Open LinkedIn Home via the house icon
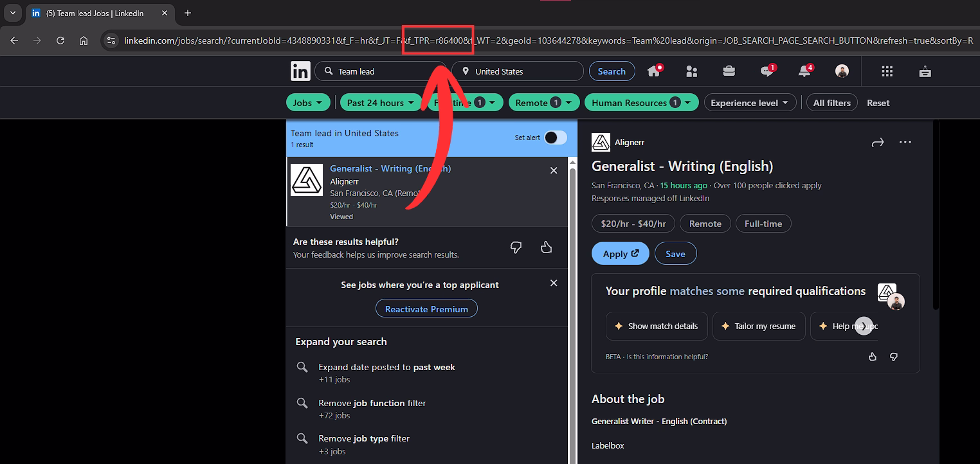The height and width of the screenshot is (464, 980). point(654,71)
